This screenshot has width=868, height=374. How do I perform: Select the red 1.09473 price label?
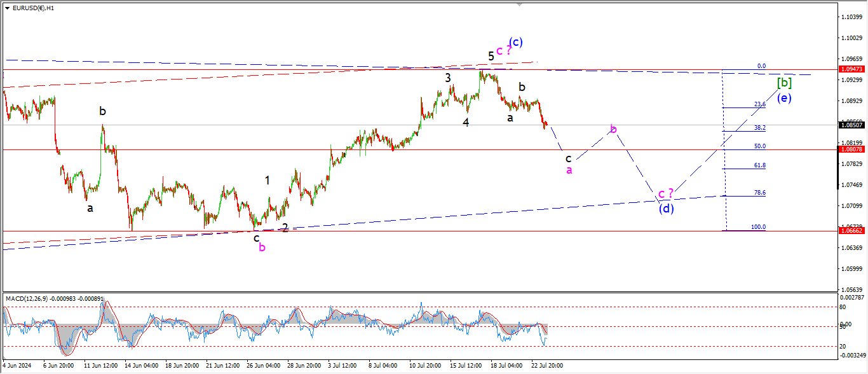point(850,69)
